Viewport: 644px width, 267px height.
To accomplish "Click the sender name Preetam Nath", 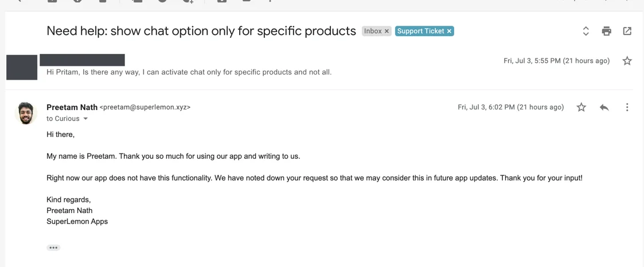I will (x=72, y=107).
